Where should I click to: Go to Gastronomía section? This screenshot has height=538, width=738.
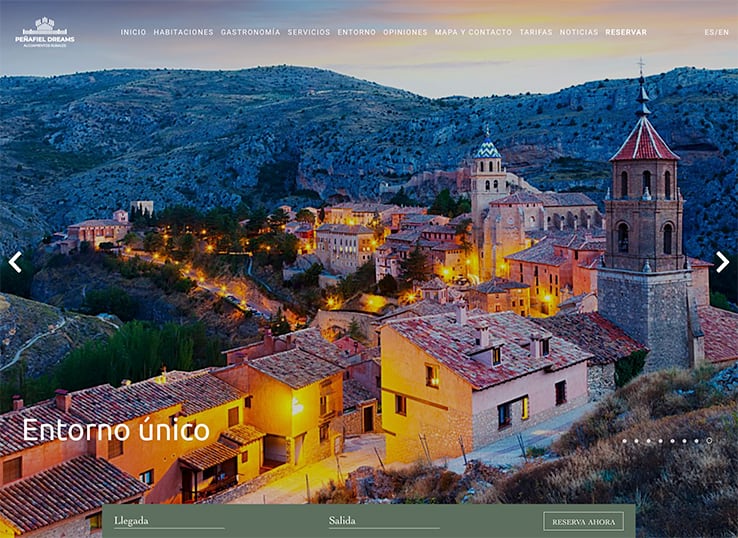(x=250, y=32)
